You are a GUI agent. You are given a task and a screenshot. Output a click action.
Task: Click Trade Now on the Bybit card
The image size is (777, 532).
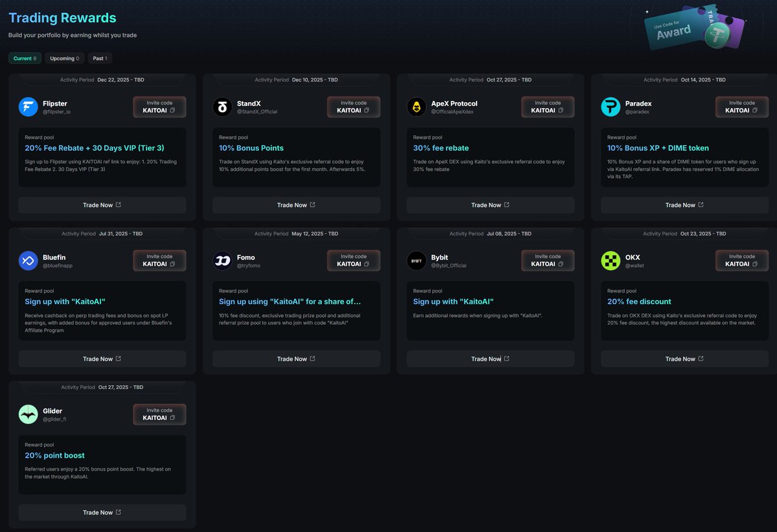pos(491,359)
